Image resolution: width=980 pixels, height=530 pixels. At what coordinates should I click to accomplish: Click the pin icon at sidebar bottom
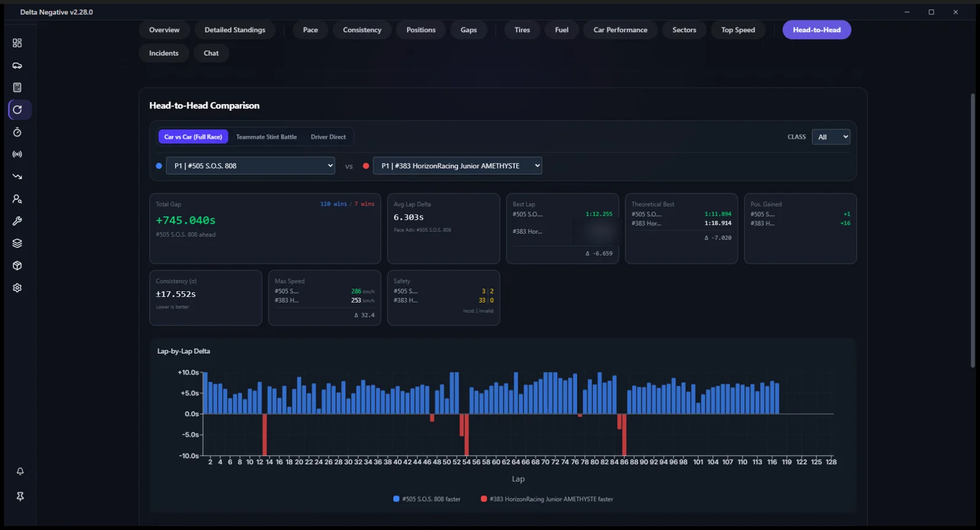pyautogui.click(x=20, y=496)
